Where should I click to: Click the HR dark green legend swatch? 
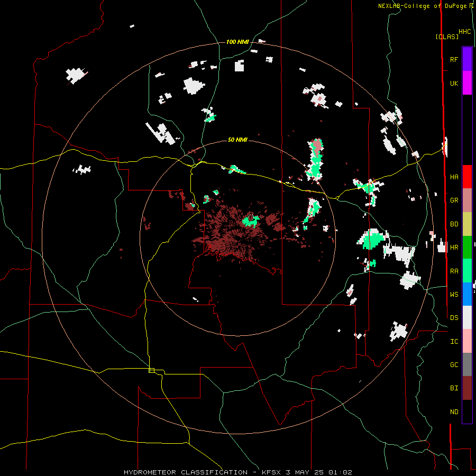467,248
